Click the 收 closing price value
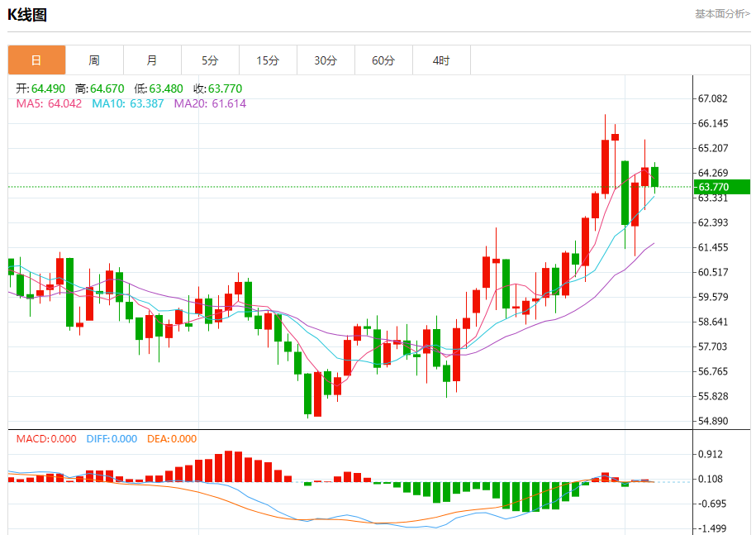This screenshot has height=535, width=756. point(217,88)
